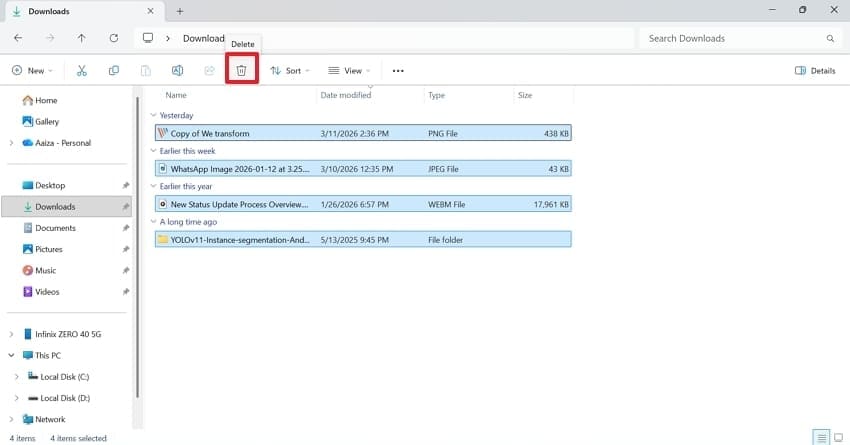The image size is (850, 445).
Task: Open Videos in navigation pane
Action: point(41,292)
